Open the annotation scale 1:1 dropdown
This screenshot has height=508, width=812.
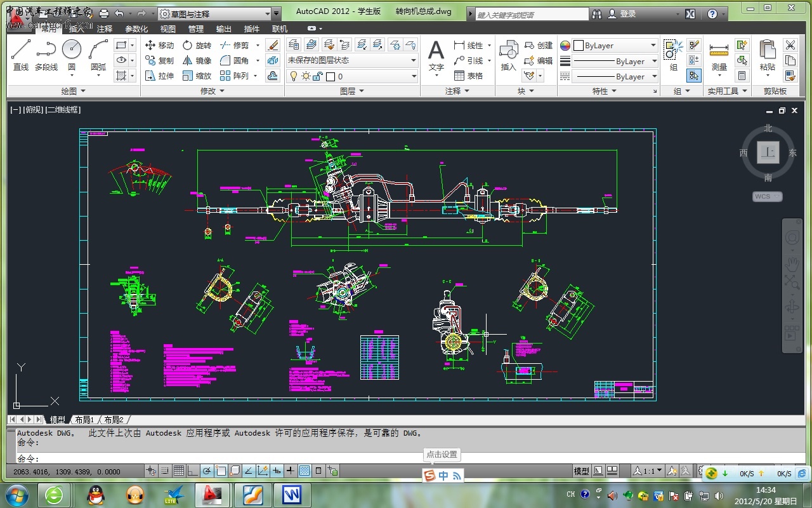[648, 471]
